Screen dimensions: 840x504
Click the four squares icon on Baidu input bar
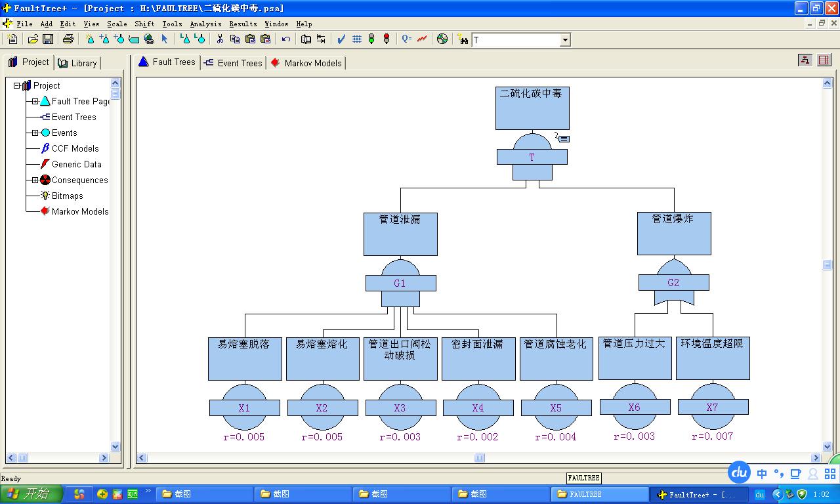(830, 474)
